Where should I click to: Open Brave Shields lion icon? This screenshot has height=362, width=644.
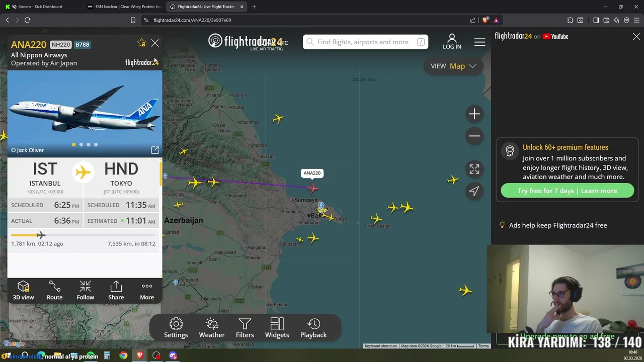coord(485,20)
